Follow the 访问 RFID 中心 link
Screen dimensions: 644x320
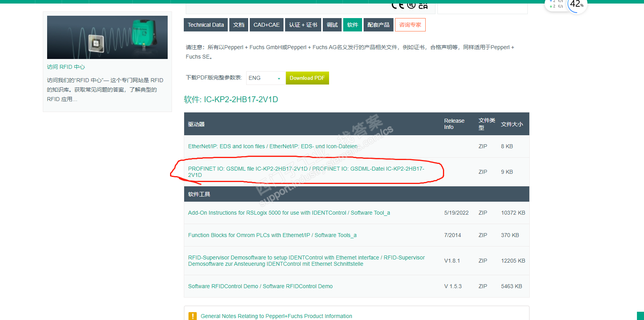(x=66, y=67)
